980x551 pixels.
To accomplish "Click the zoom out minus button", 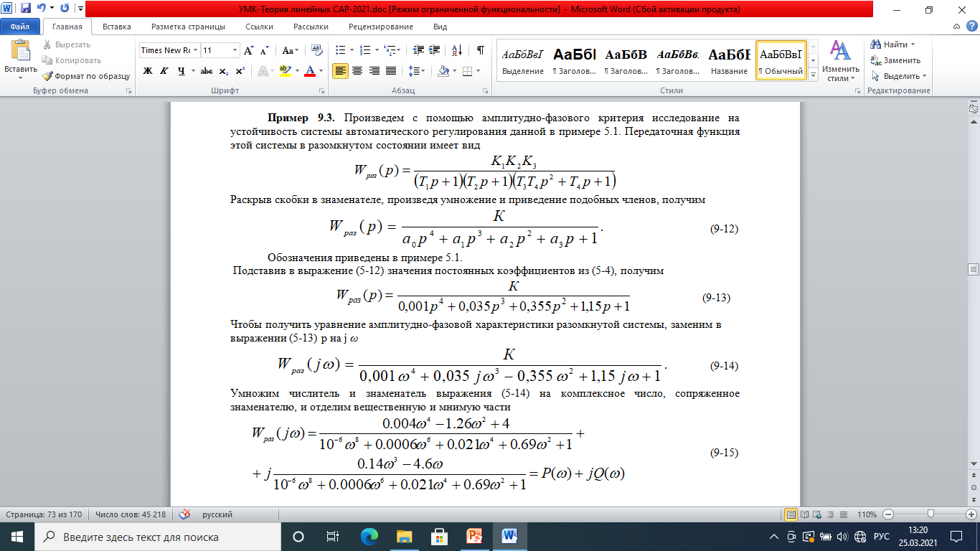I will click(x=888, y=514).
